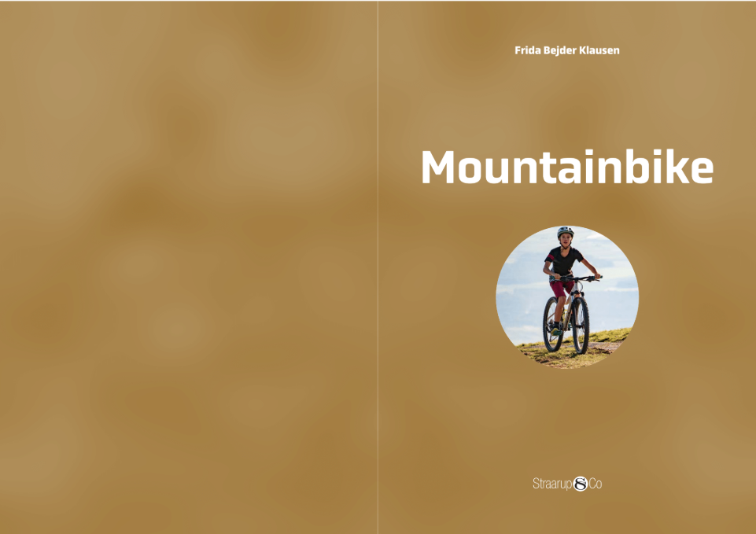This screenshot has width=756, height=534.
Task: Click the word Klausen in author name
Action: [x=599, y=50]
